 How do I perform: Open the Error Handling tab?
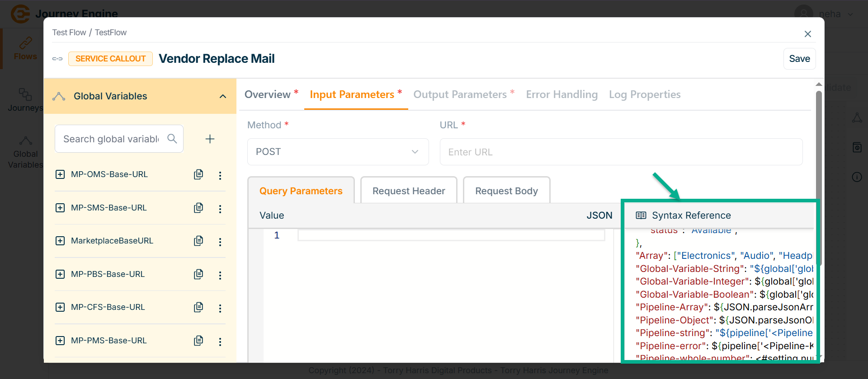[x=561, y=94]
